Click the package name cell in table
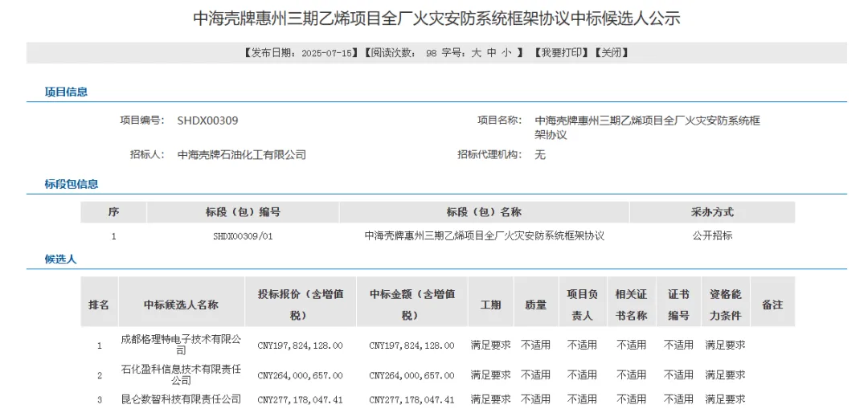The width and height of the screenshot is (868, 413). 485,236
